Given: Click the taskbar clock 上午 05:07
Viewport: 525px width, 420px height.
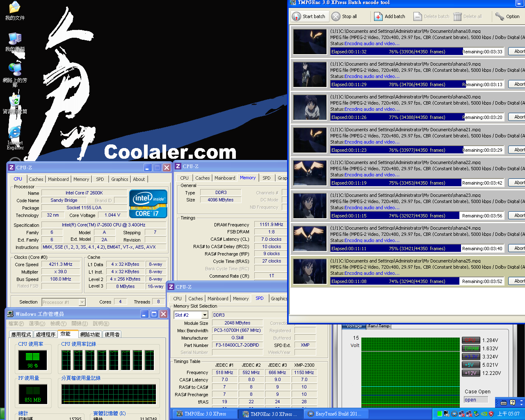Looking at the screenshot, I should 509,414.
